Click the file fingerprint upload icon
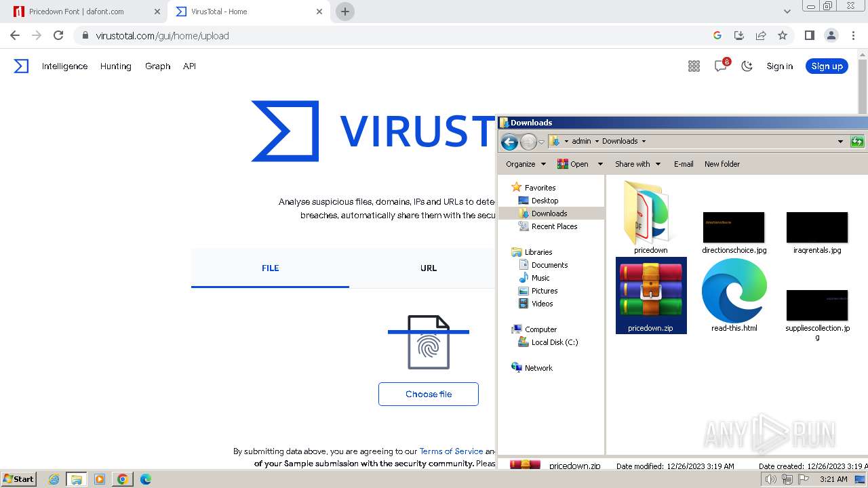 click(429, 342)
